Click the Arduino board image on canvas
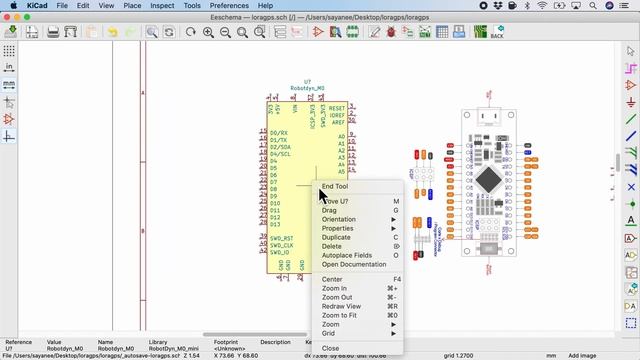This screenshot has width=640, height=360. click(489, 183)
